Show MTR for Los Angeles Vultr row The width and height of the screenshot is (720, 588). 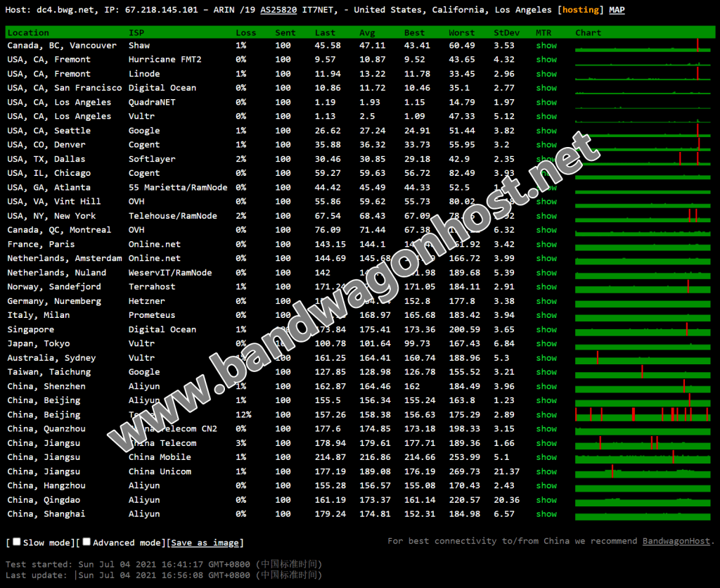546,116
